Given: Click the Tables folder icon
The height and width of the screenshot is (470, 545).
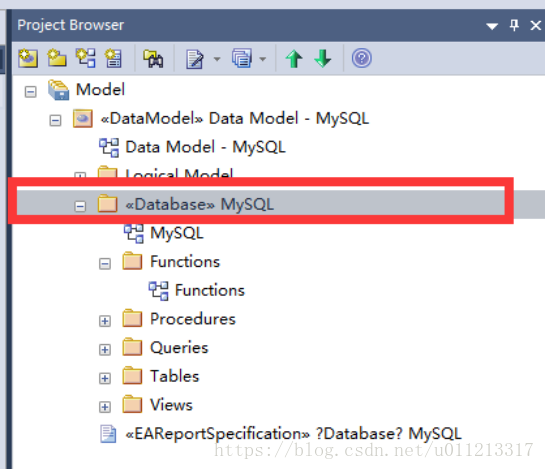Looking at the screenshot, I should click(x=132, y=375).
